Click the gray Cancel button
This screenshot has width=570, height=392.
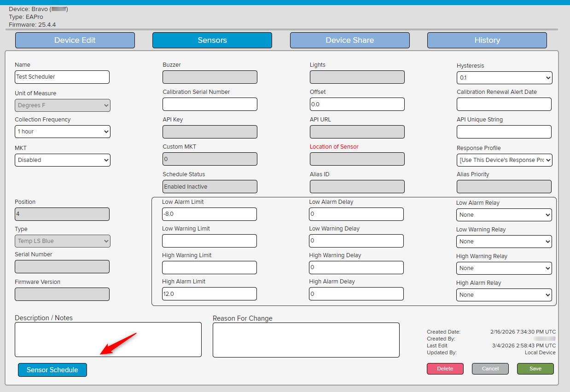[x=490, y=369]
